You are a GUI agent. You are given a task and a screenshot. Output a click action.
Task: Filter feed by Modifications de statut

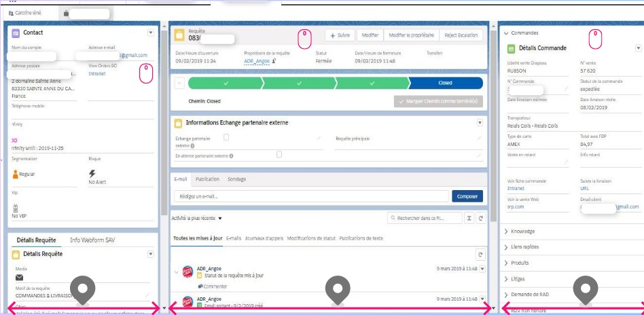(x=311, y=238)
